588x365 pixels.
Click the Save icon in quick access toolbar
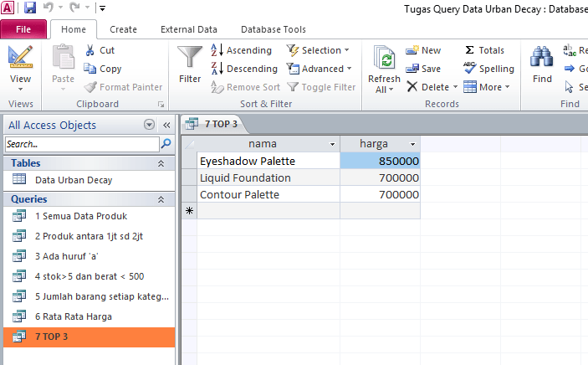[30, 8]
